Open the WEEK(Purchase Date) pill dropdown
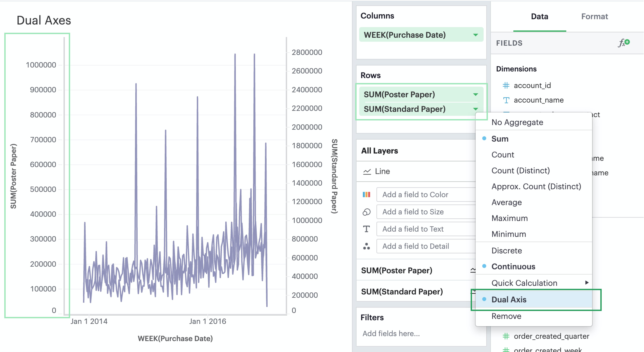Image resolution: width=644 pixels, height=352 pixels. click(x=475, y=35)
